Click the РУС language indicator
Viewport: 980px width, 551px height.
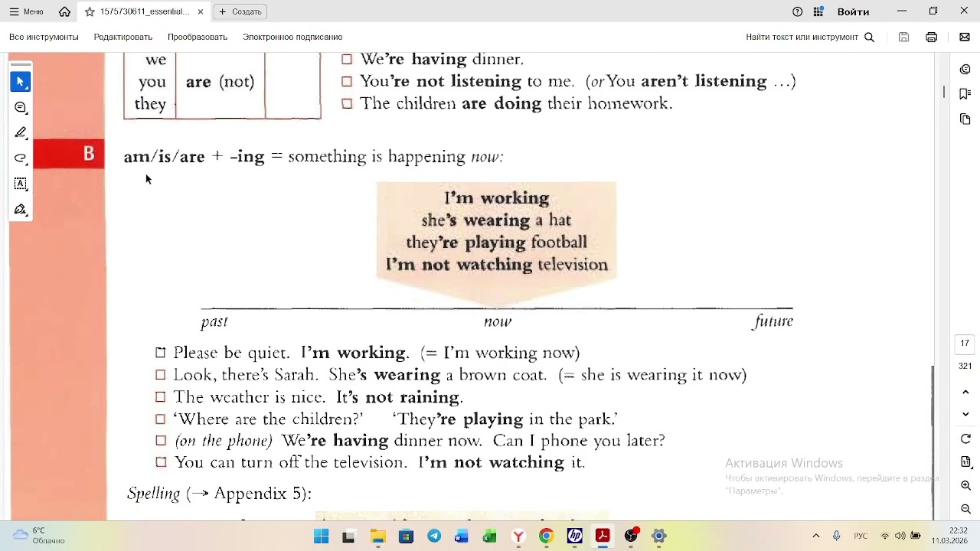coord(861,536)
